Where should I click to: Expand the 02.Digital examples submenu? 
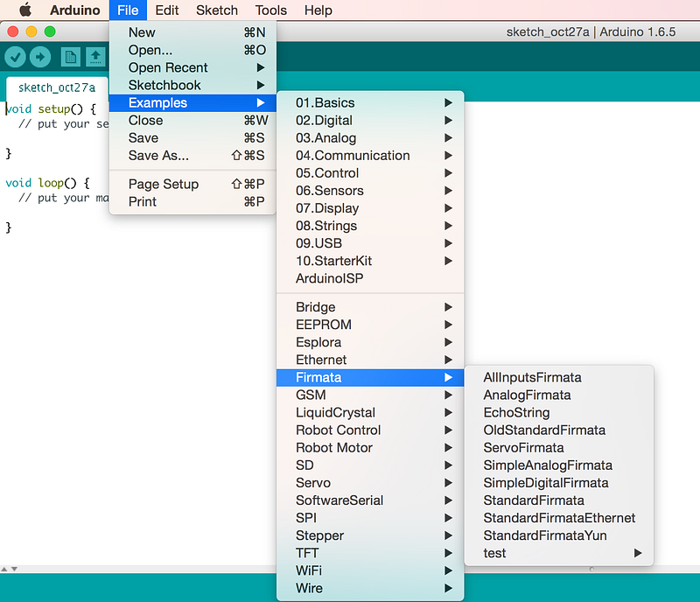click(x=370, y=120)
